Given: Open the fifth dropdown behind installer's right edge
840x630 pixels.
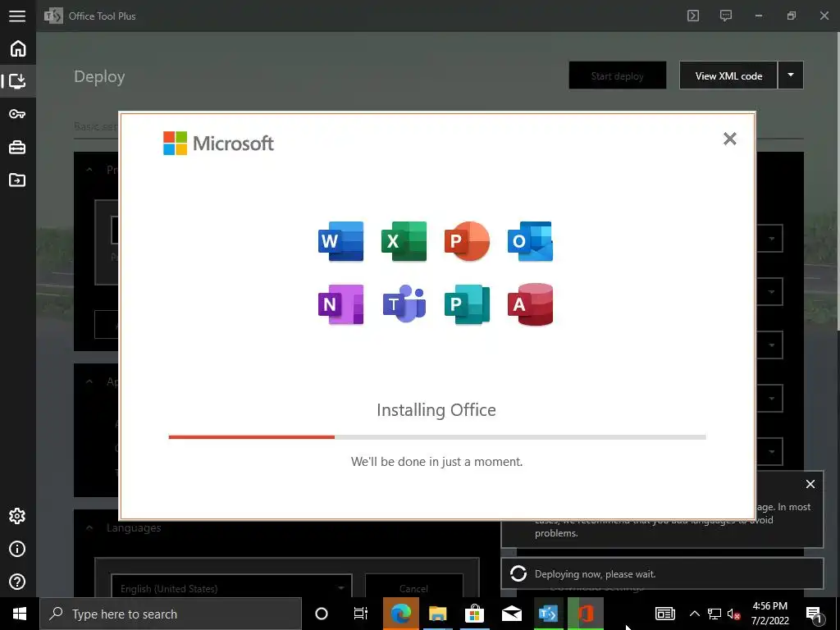Looking at the screenshot, I should pyautogui.click(x=769, y=451).
